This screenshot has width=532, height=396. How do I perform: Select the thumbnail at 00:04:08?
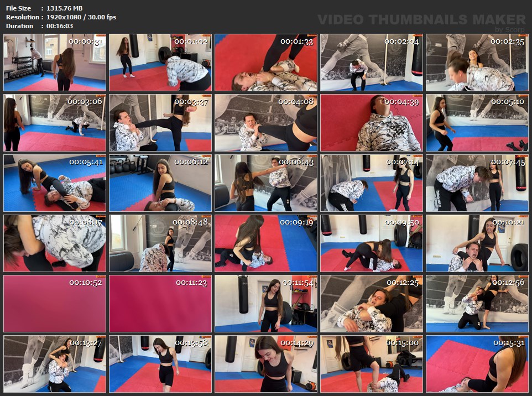pyautogui.click(x=266, y=123)
